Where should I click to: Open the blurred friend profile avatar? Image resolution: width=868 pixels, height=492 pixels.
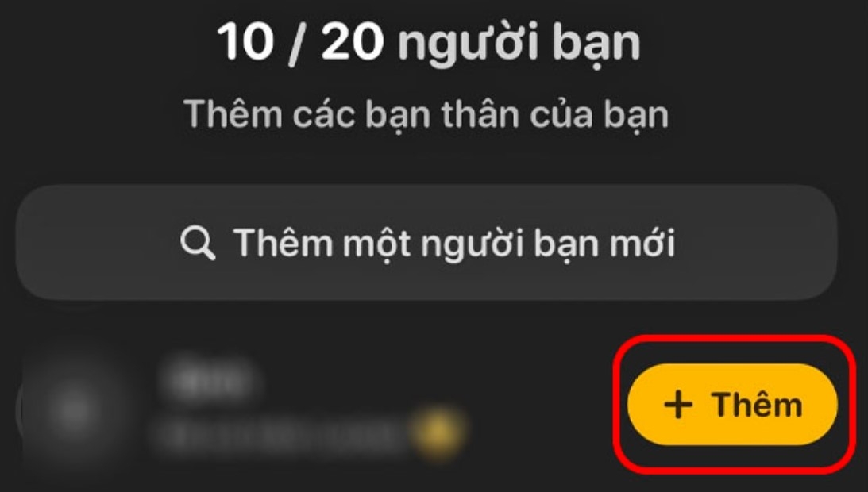point(72,408)
